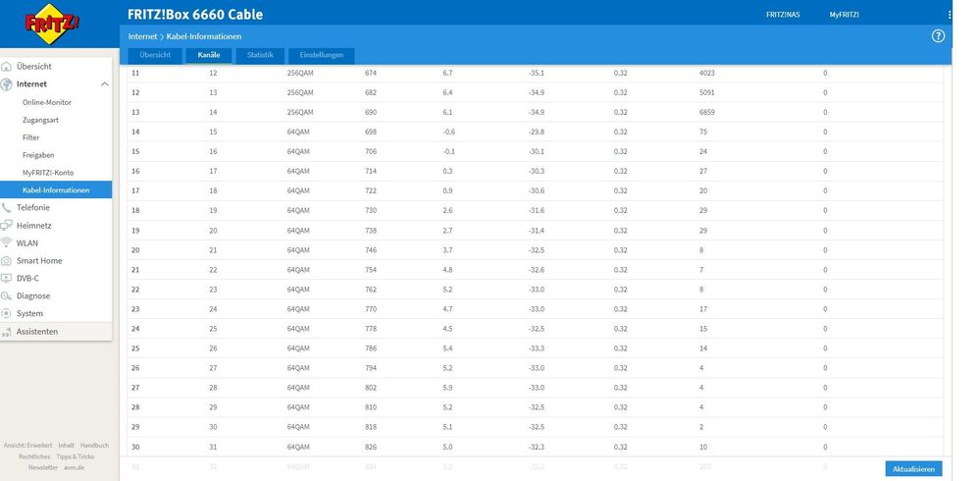
Task: Click error count 4023 in row 11
Action: (707, 74)
